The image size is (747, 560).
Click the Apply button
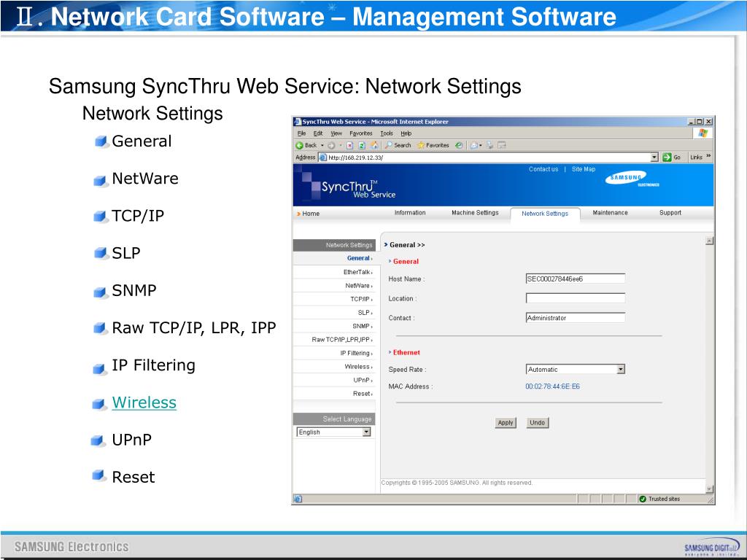point(505,423)
